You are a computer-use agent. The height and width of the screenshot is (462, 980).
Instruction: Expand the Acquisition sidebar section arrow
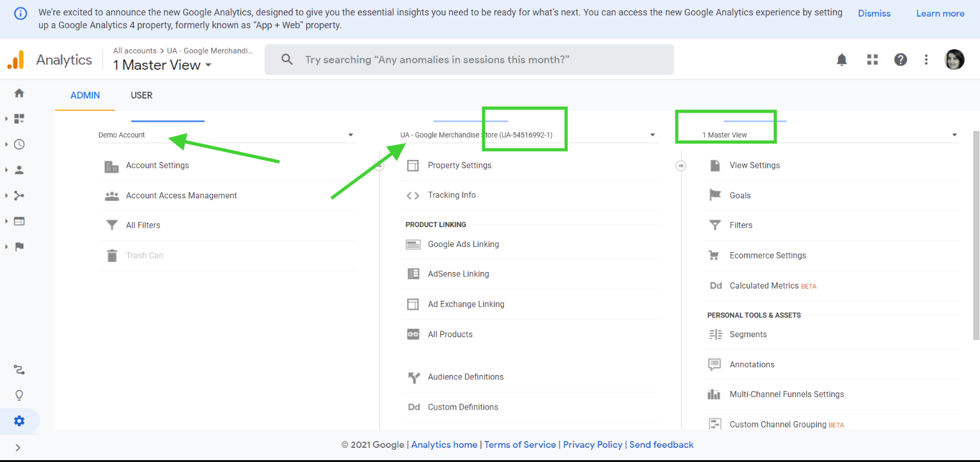(x=6, y=195)
